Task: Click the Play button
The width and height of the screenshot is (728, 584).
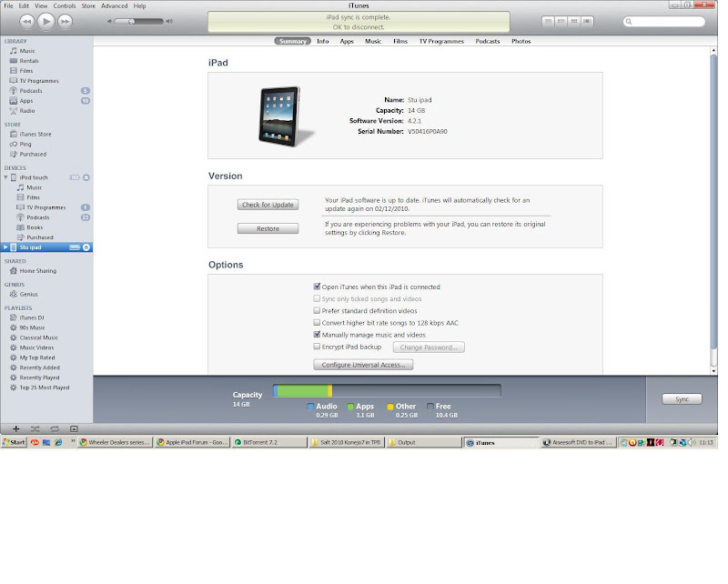Action: [46, 21]
